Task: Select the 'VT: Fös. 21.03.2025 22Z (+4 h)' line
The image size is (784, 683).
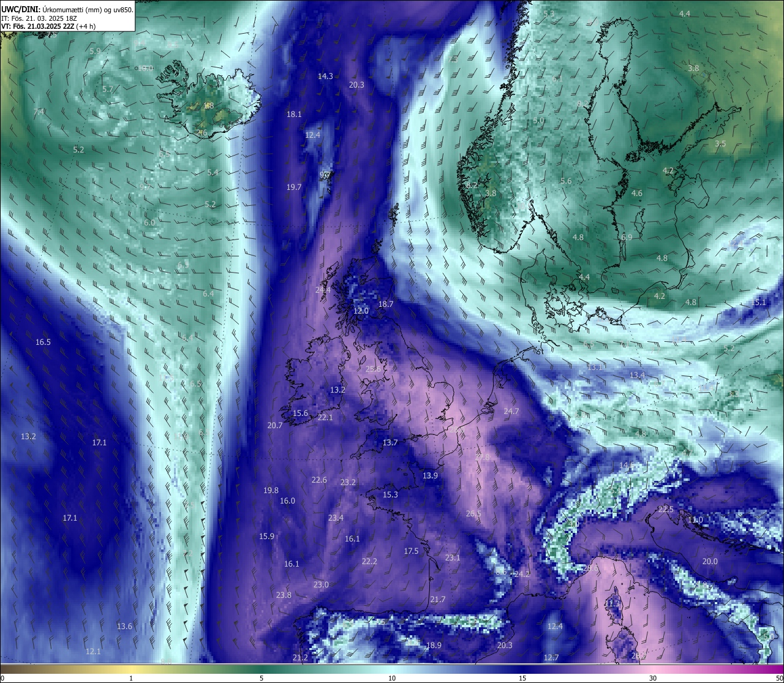Action: [48, 26]
